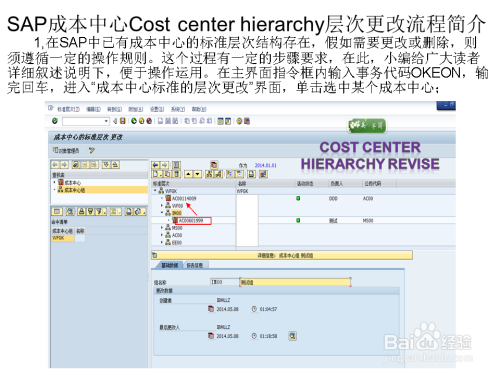Click the Save floppy disk icon
500x375 pixels.
123,121
